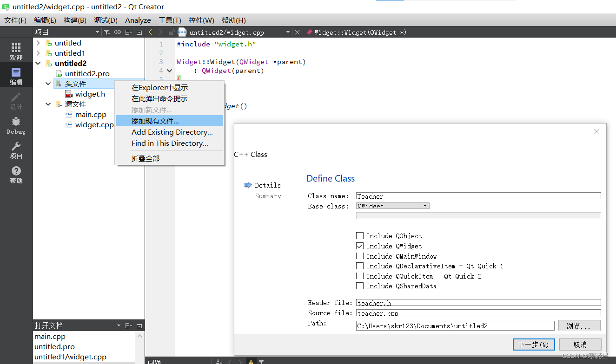Click the filter funnel icon in issues bar
The image size is (616, 364).
click(x=261, y=361)
